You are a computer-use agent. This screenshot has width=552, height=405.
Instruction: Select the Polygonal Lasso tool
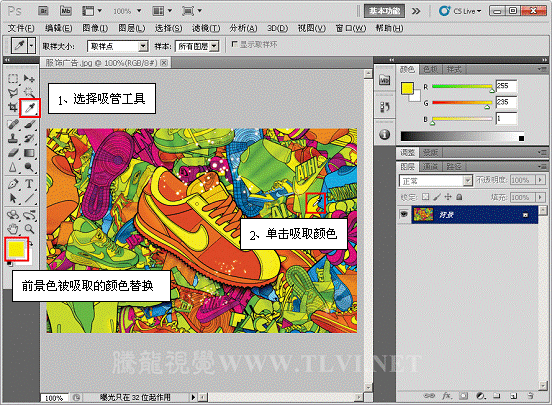tap(13, 93)
